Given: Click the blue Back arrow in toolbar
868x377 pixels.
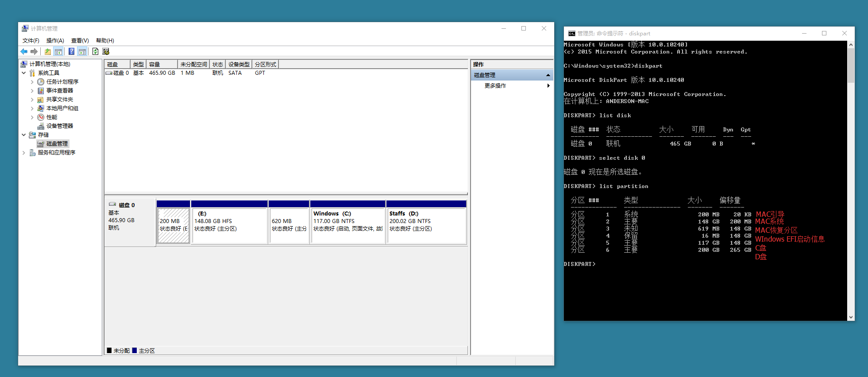Looking at the screenshot, I should point(24,52).
